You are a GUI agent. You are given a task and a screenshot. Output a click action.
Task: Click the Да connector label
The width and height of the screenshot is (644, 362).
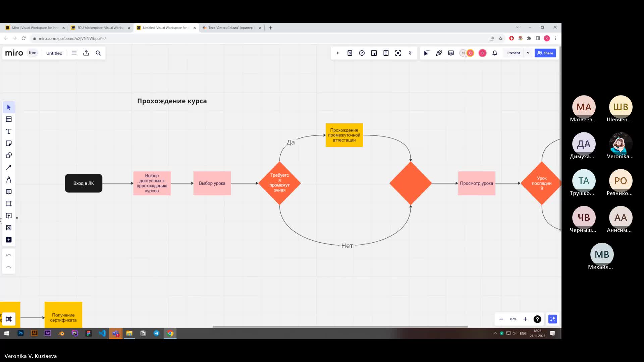[290, 142]
